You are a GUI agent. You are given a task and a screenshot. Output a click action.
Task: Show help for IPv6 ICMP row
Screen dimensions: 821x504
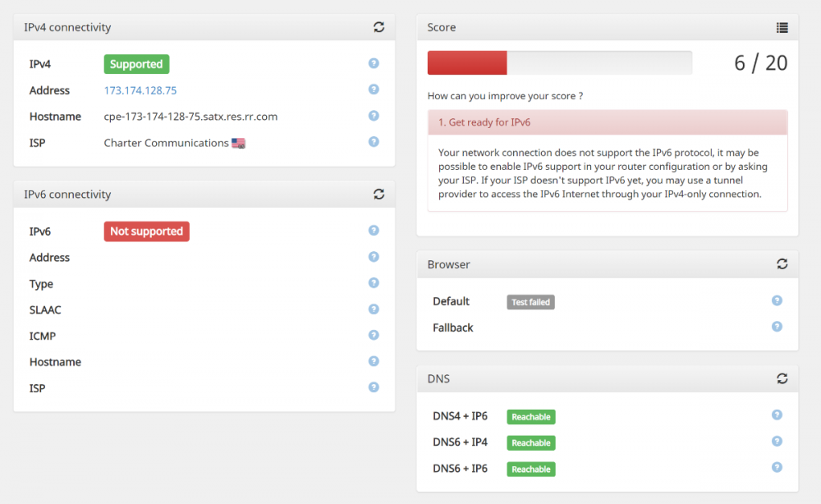[374, 335]
